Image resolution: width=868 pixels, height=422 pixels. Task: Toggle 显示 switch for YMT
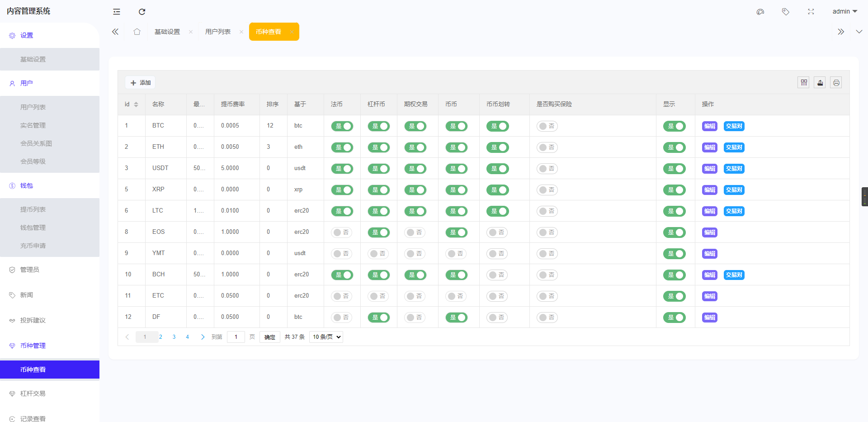coord(675,254)
